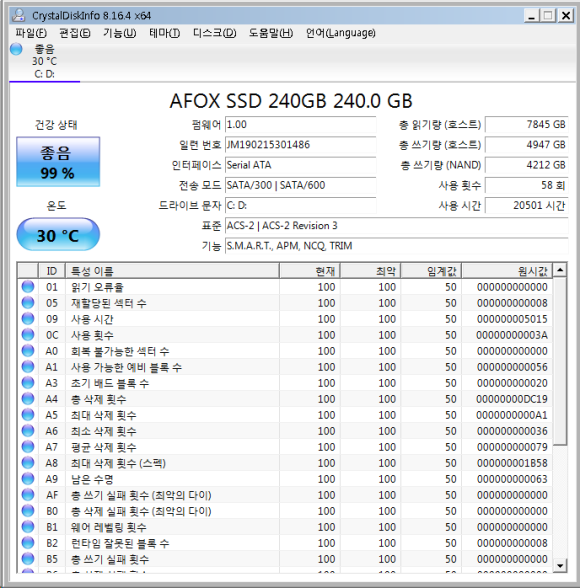Screen dimensions: 580x588
Task: Click the status orb for attribute A9
Action: coord(28,478)
